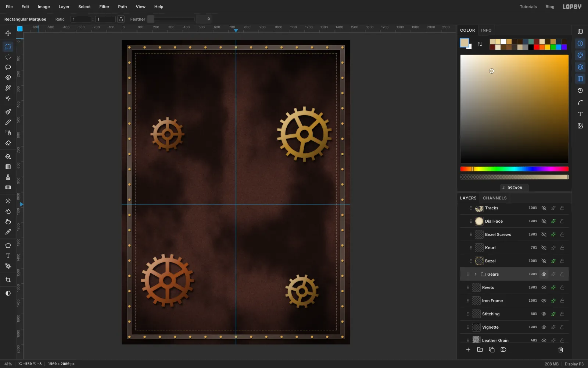Swap foreground and background colors

tap(480, 44)
